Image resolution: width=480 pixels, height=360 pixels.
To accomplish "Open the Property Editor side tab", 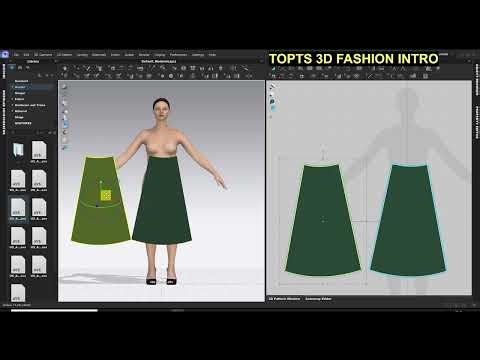I will pos(477,123).
